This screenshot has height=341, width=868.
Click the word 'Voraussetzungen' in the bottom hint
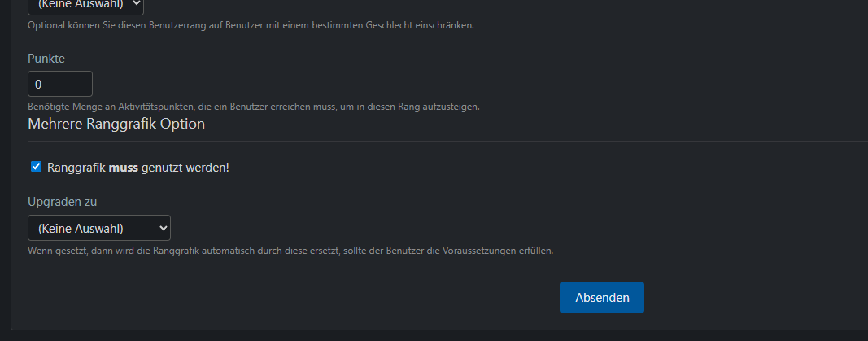click(x=476, y=251)
